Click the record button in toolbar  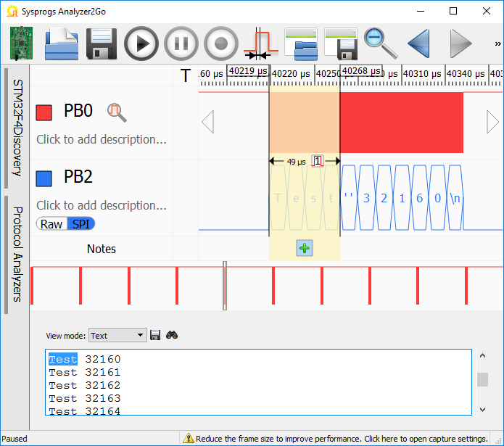tap(221, 44)
